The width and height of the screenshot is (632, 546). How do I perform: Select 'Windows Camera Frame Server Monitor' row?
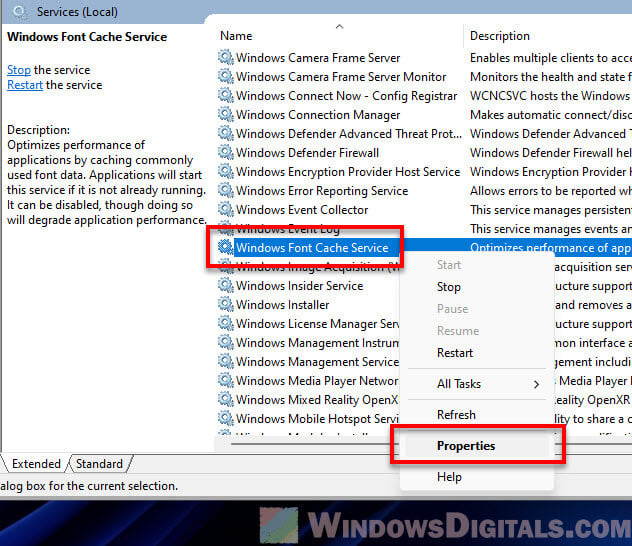(x=341, y=77)
